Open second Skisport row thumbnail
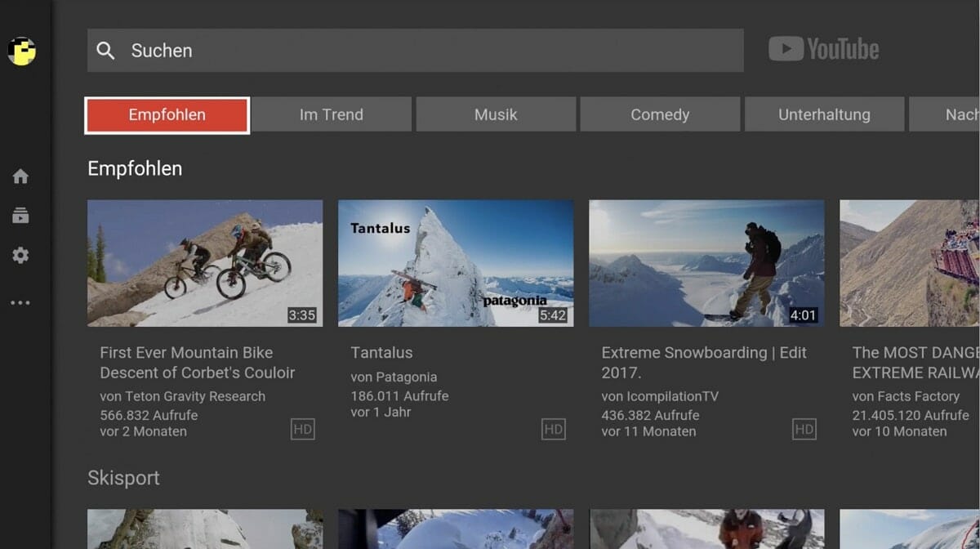 [x=456, y=529]
